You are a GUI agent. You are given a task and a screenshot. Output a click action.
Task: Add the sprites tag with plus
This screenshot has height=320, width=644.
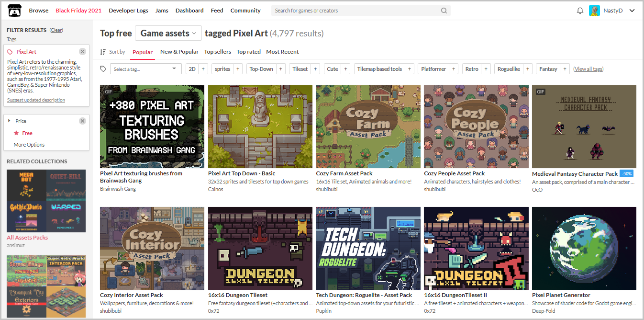[x=238, y=69]
